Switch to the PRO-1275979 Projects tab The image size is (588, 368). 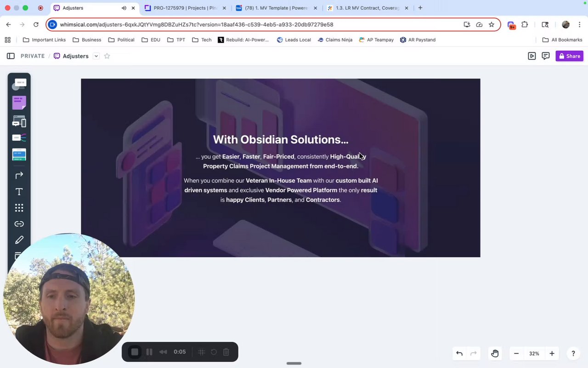[186, 8]
